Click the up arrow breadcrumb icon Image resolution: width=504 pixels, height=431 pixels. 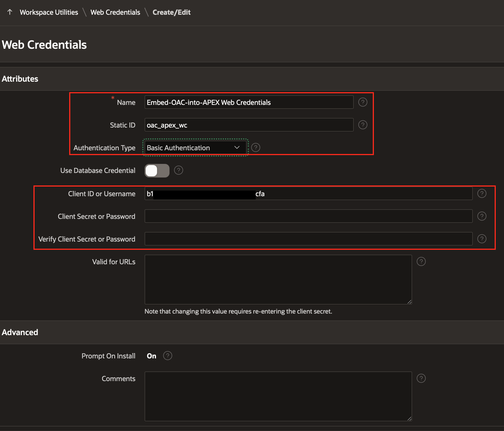[10, 12]
